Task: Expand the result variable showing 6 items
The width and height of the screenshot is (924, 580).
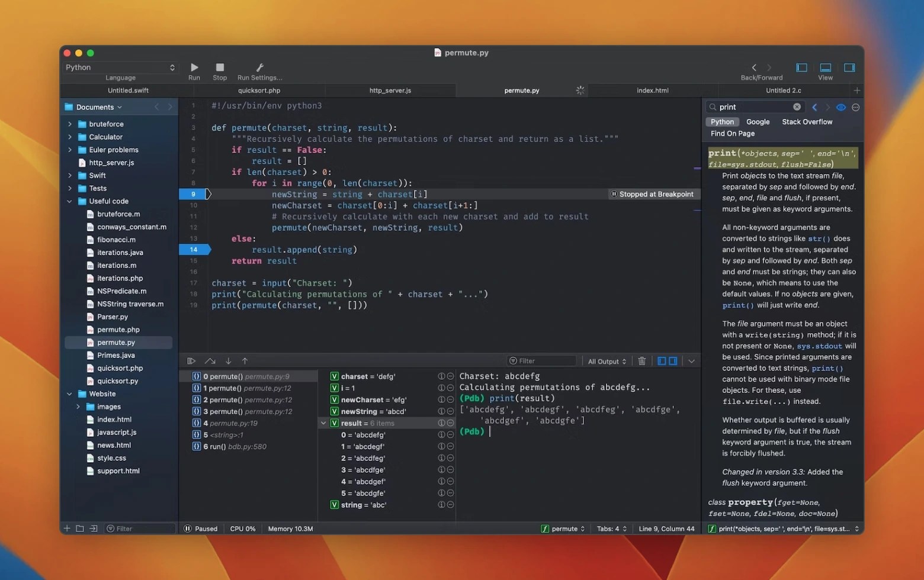Action: pos(323,423)
